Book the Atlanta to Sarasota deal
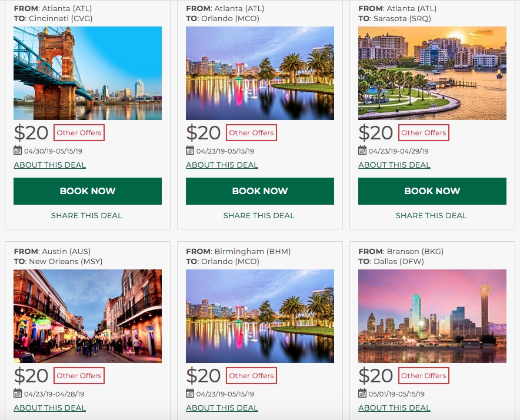520x420 pixels. (x=432, y=191)
